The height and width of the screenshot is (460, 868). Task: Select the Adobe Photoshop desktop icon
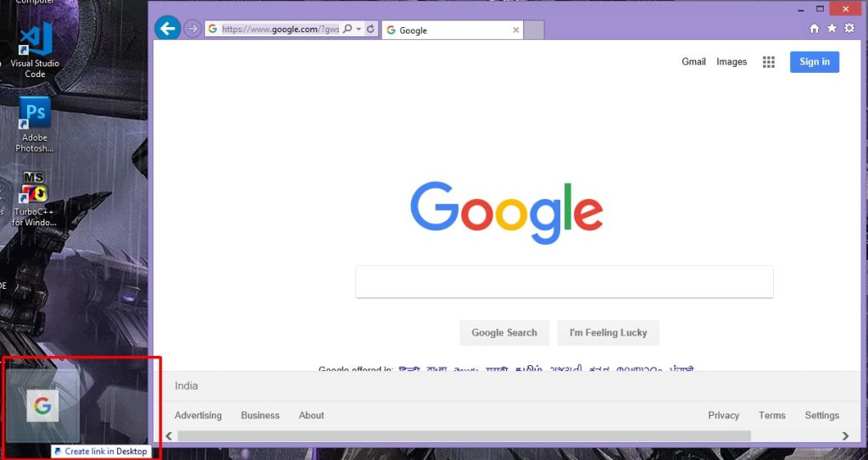point(35,123)
